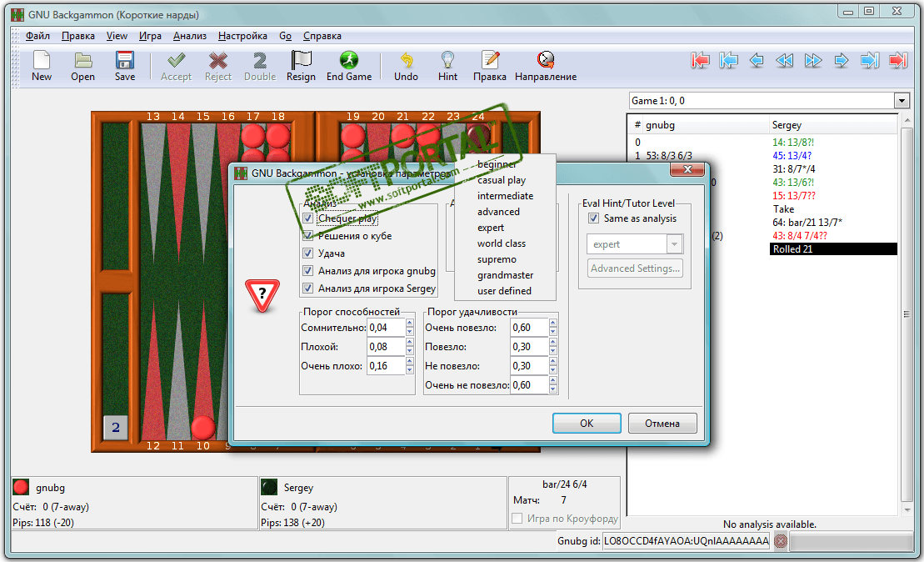The width and height of the screenshot is (924, 562).
Task: Go to first game red arrow
Action: (700, 60)
